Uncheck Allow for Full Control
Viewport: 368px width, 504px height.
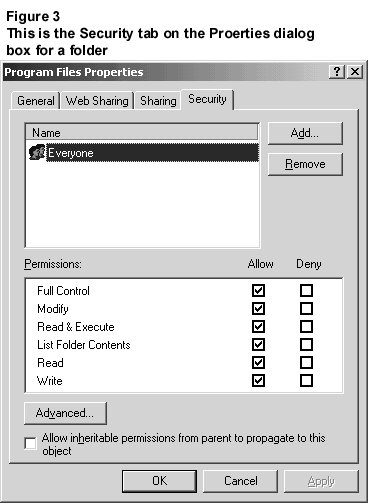click(x=258, y=290)
